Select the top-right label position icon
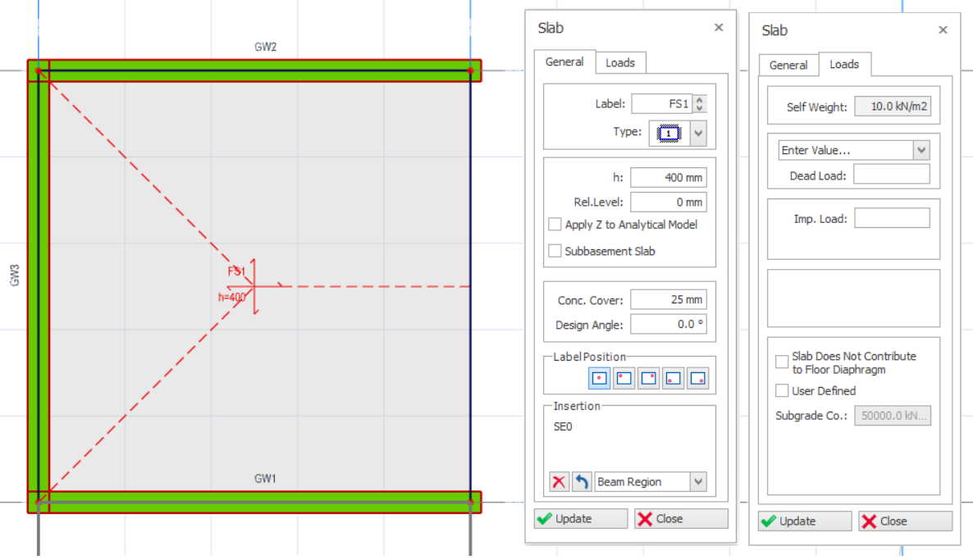 pyautogui.click(x=648, y=379)
